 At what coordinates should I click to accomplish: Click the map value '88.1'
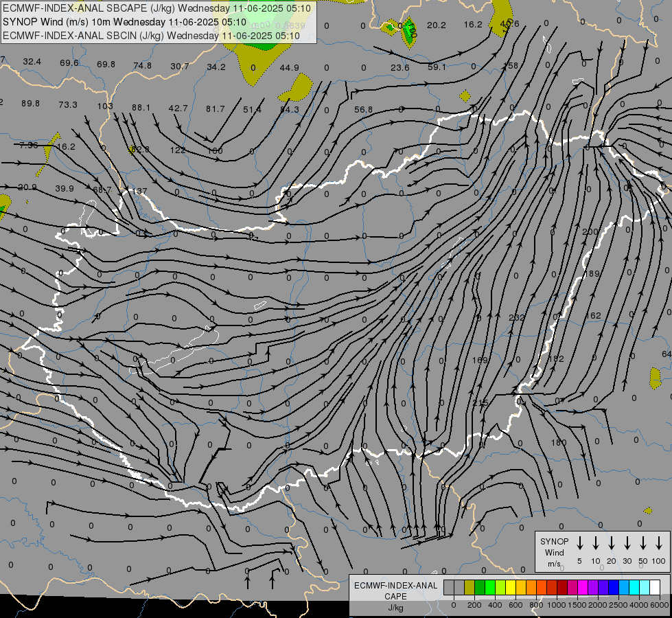[141, 108]
